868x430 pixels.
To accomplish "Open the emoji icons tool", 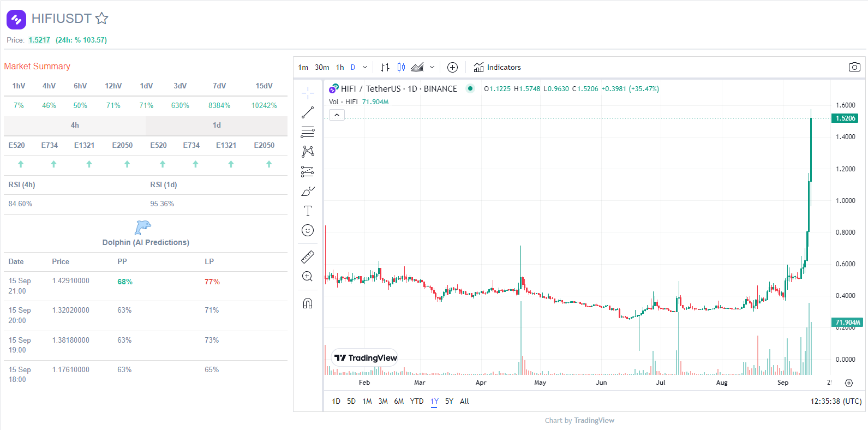I will click(x=308, y=230).
